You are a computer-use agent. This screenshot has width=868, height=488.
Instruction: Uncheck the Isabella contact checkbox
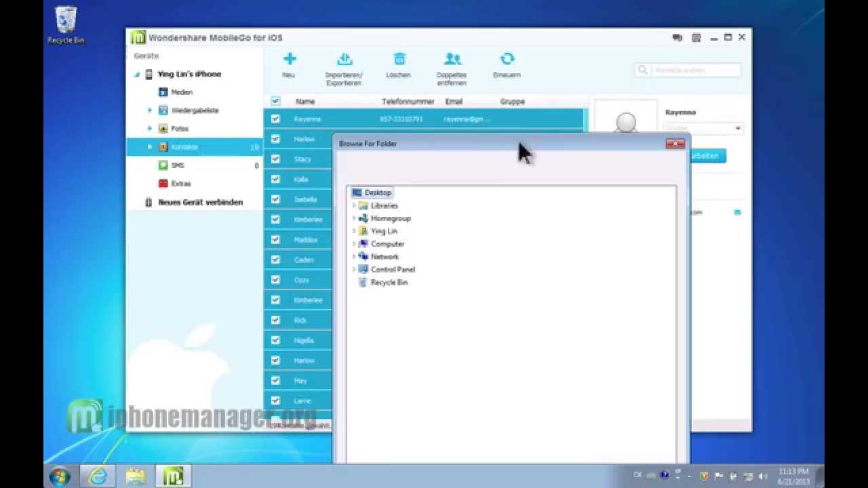click(275, 199)
